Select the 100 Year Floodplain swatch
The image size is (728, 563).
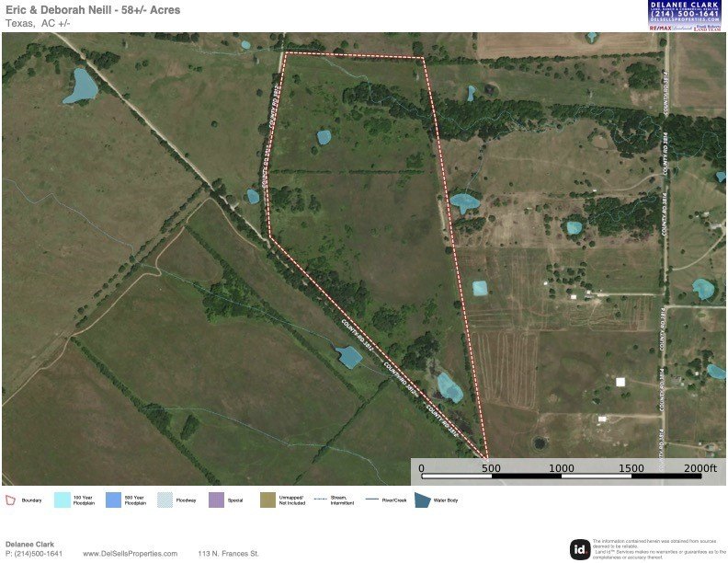tap(63, 500)
